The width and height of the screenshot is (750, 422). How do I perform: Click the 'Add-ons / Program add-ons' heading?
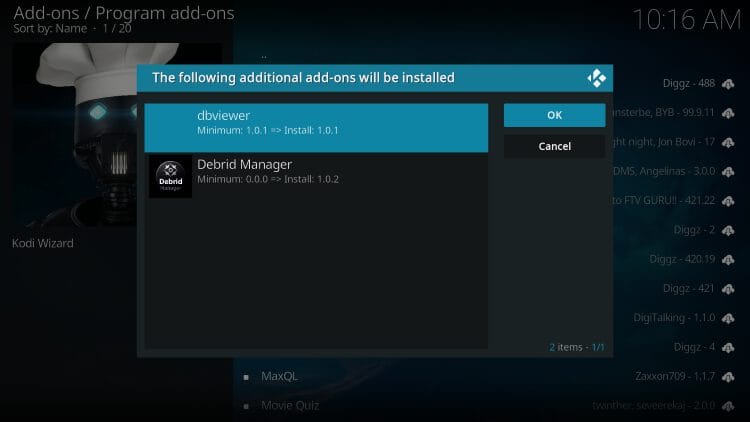click(x=124, y=13)
